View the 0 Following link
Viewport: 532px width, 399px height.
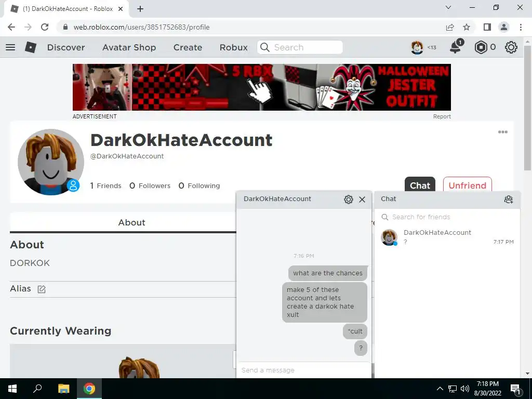coord(199,185)
